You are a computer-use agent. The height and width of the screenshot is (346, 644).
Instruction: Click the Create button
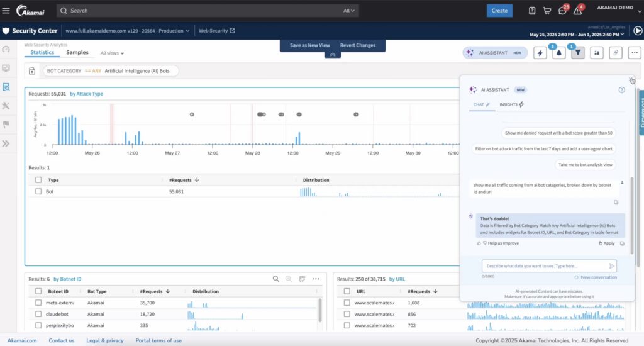coord(499,11)
